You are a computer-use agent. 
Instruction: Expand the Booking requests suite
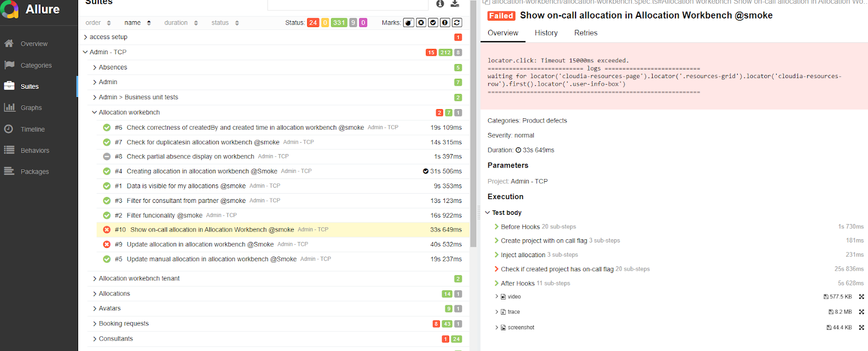(124, 324)
